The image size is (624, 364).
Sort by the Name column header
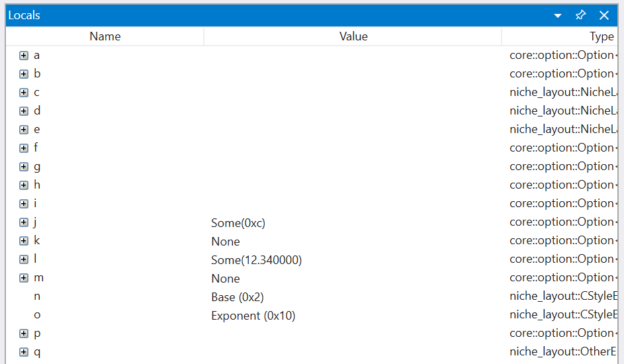click(x=105, y=36)
